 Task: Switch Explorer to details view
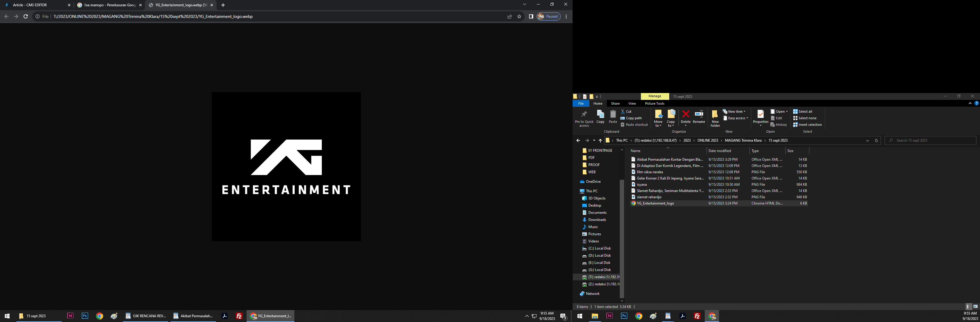point(969,307)
